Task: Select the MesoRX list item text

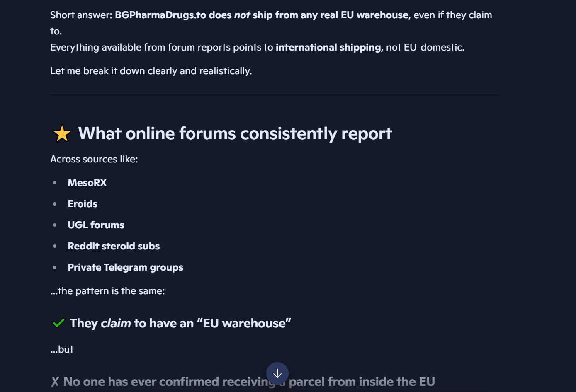Action: (87, 183)
